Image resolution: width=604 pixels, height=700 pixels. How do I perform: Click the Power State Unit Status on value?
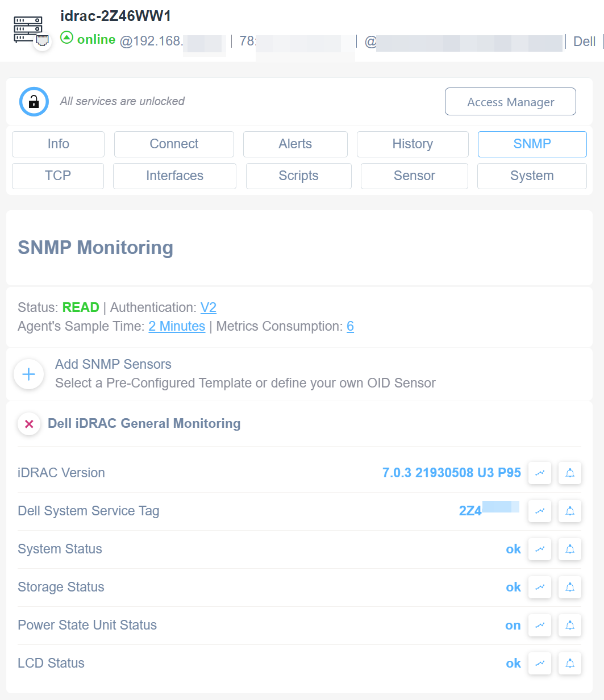click(513, 625)
